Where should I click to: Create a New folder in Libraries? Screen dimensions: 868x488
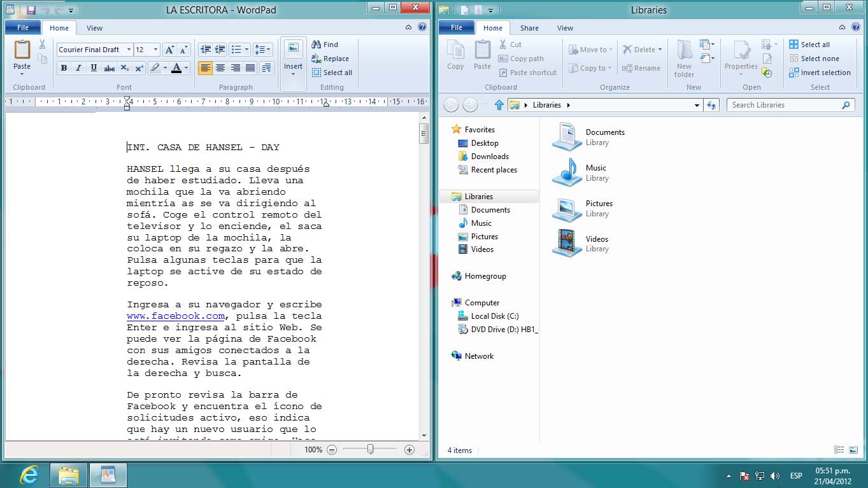[x=685, y=59]
